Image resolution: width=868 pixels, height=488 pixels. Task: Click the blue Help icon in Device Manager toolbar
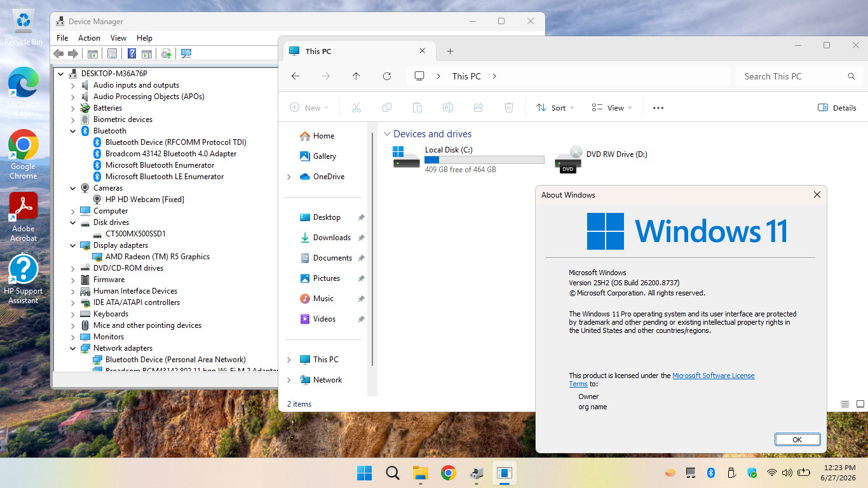click(132, 54)
